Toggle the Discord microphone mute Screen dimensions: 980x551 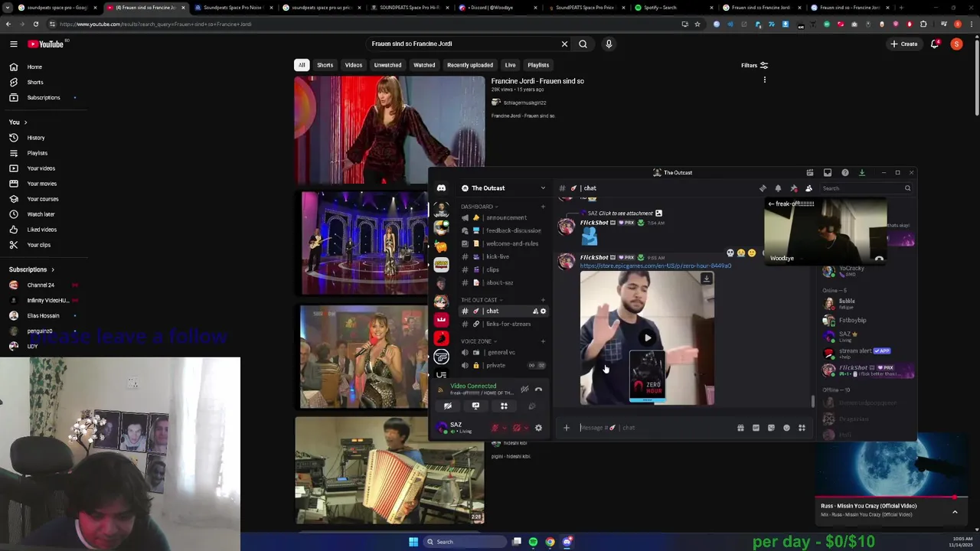tap(495, 428)
